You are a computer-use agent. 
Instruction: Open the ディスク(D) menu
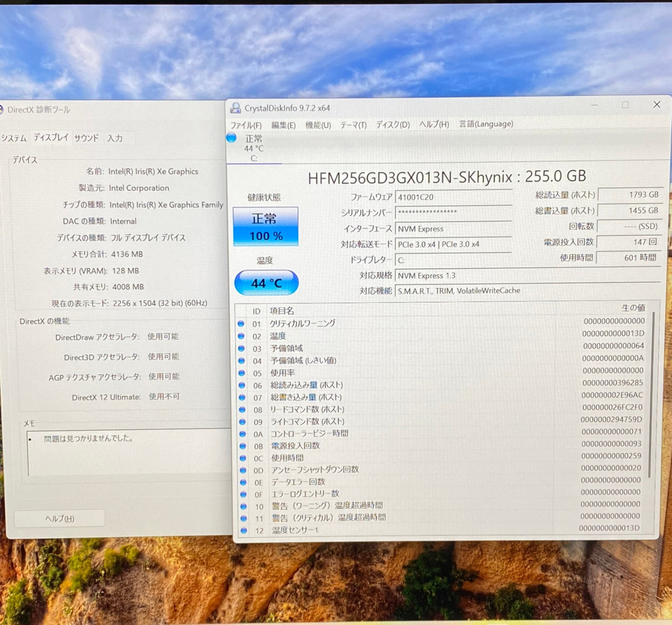[x=393, y=125]
